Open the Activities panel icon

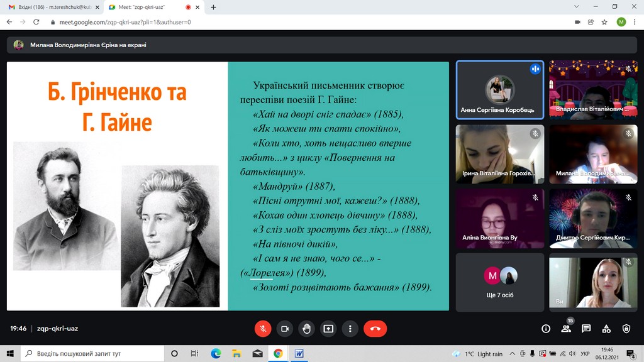(606, 328)
